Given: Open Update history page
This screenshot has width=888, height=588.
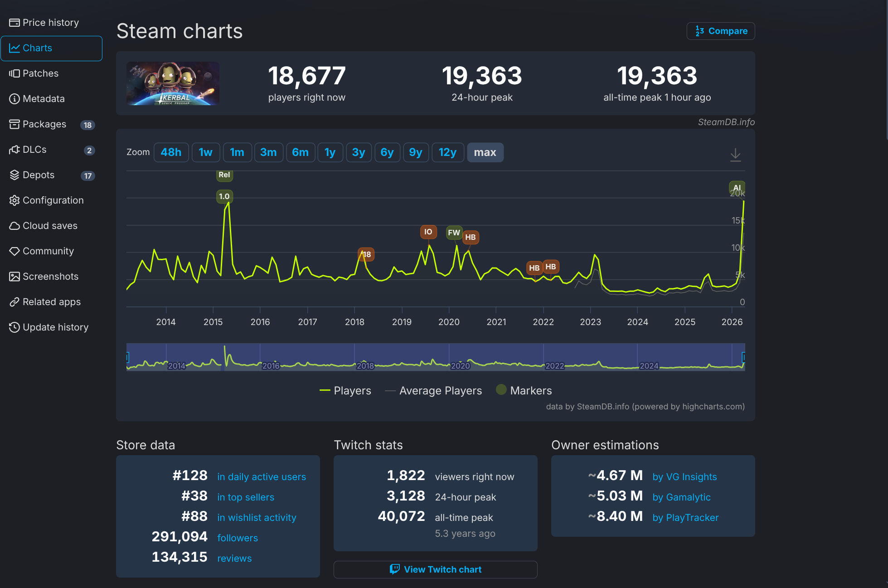Looking at the screenshot, I should [x=55, y=327].
